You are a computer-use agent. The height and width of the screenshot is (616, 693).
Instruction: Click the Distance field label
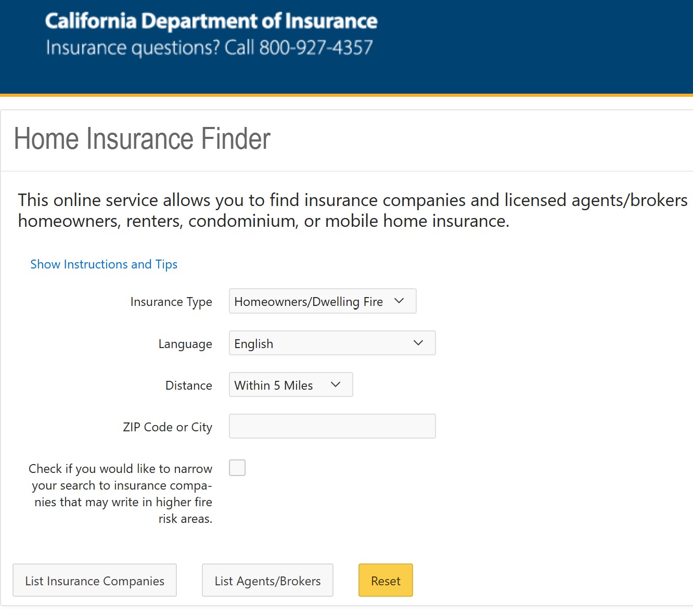[189, 386]
